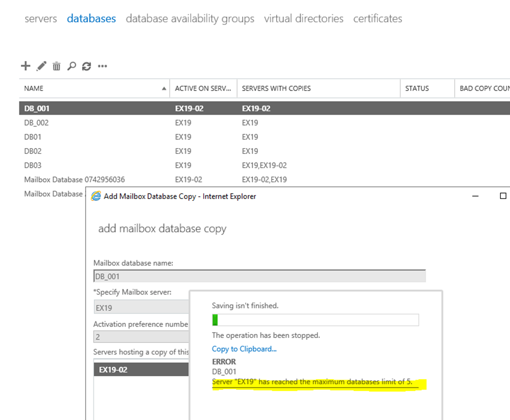Maximize the Add Mailbox Database Copy window

tap(503, 196)
